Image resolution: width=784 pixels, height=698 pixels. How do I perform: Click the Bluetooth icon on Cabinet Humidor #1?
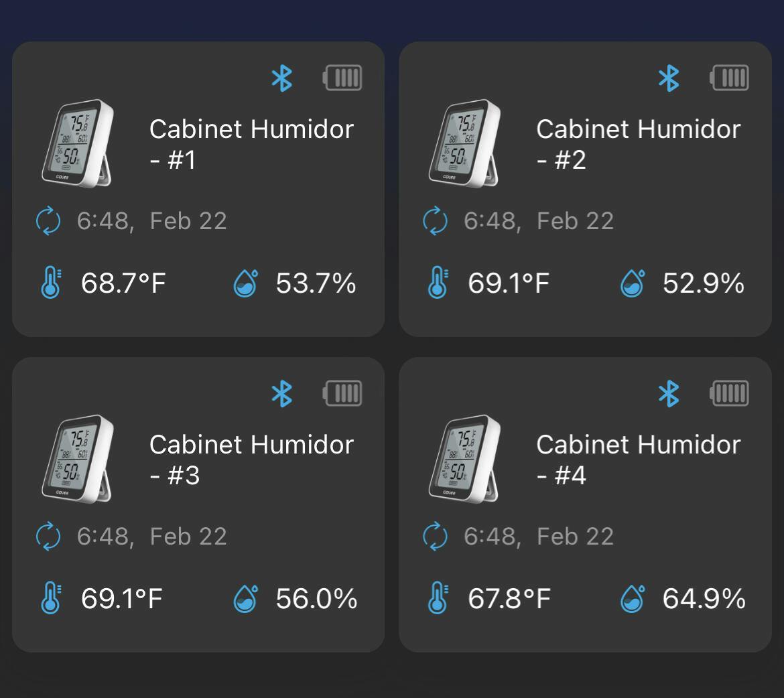coord(282,78)
